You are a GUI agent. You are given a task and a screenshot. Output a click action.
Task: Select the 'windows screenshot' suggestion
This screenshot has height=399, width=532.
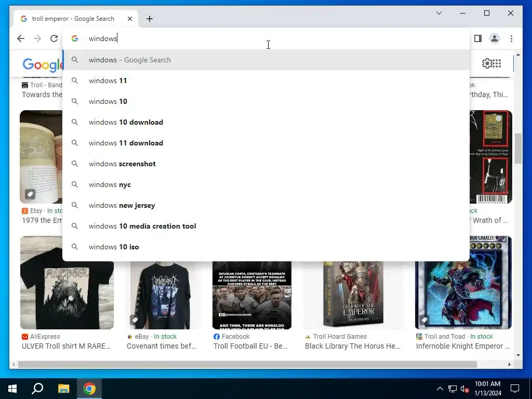(266, 164)
